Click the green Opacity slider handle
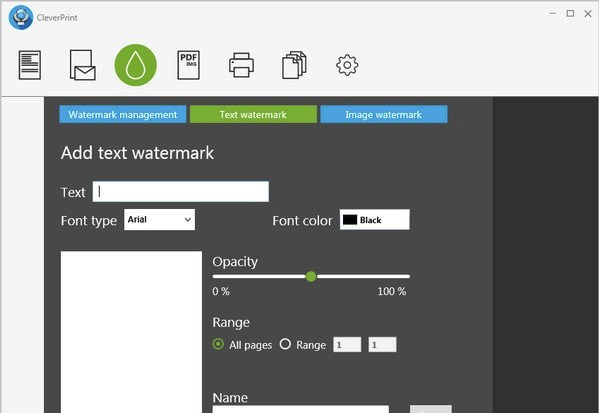Screen dimensions: 599x413 [311, 276]
